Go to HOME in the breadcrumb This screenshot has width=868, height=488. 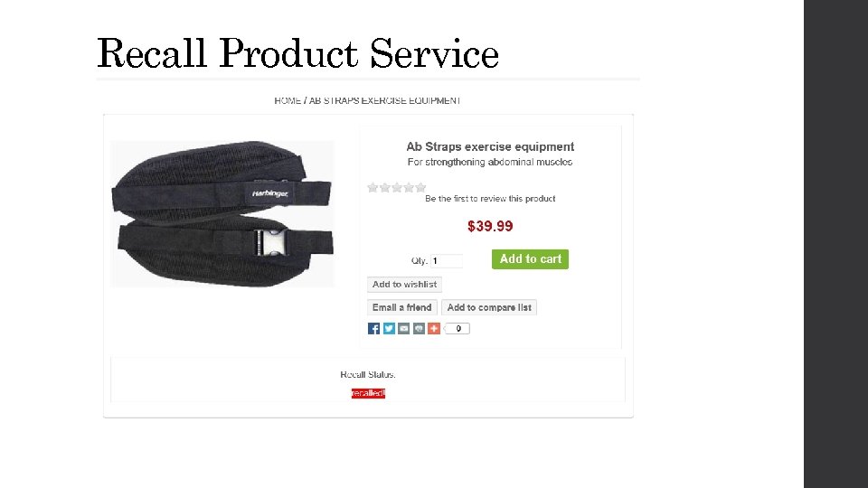click(x=288, y=100)
